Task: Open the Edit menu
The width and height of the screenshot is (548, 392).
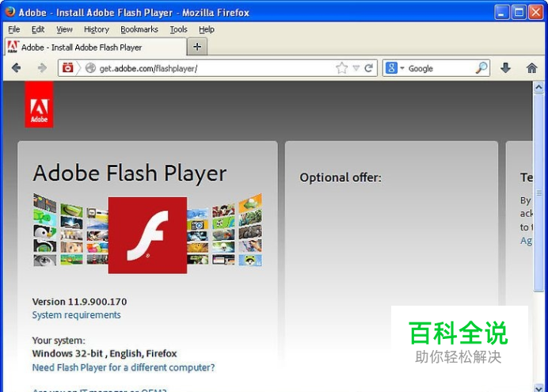Action: [38, 29]
